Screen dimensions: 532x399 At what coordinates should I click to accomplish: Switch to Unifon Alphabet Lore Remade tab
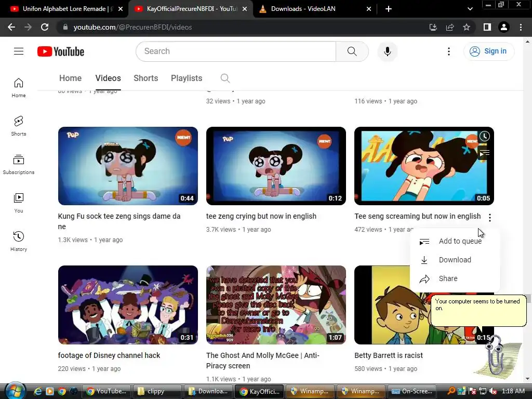(64, 9)
